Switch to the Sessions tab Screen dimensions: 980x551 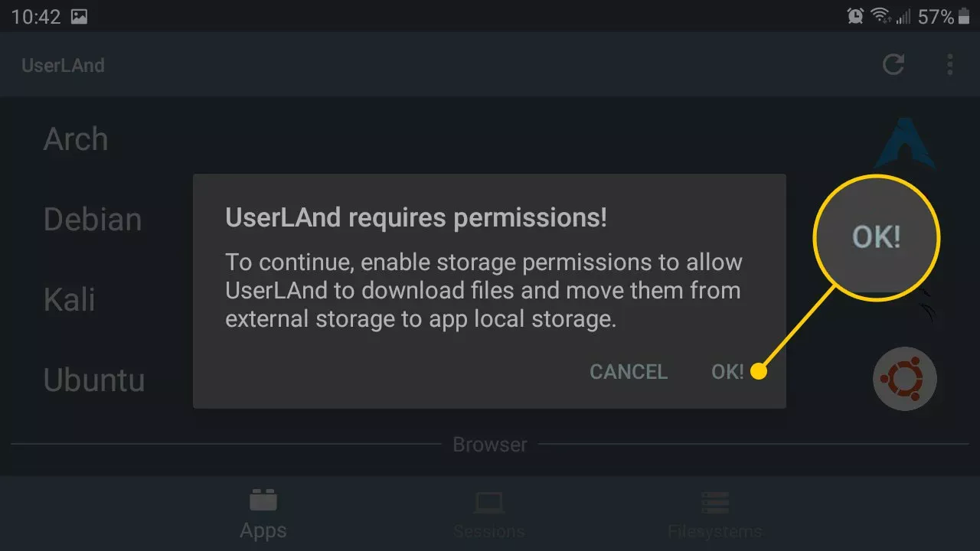488,514
